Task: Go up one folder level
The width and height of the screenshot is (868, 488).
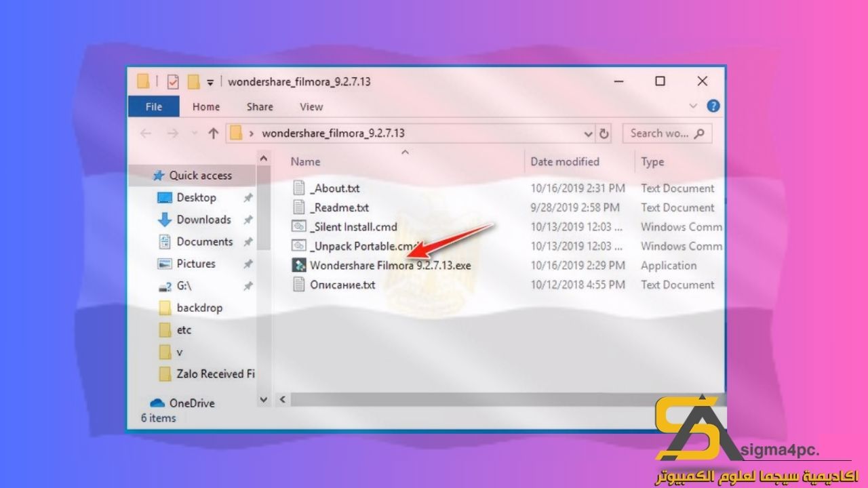Action: [213, 134]
